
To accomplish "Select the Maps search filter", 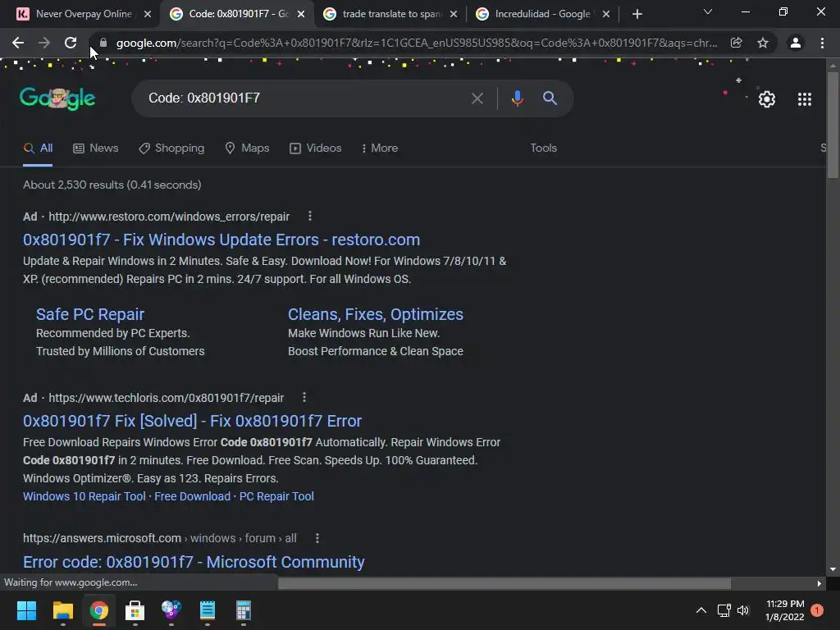I will pyautogui.click(x=247, y=148).
